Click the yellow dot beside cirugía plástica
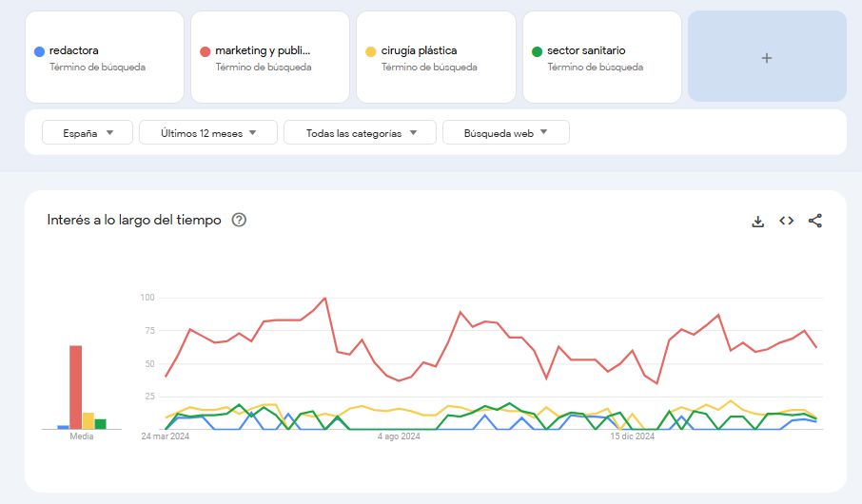 click(x=370, y=51)
